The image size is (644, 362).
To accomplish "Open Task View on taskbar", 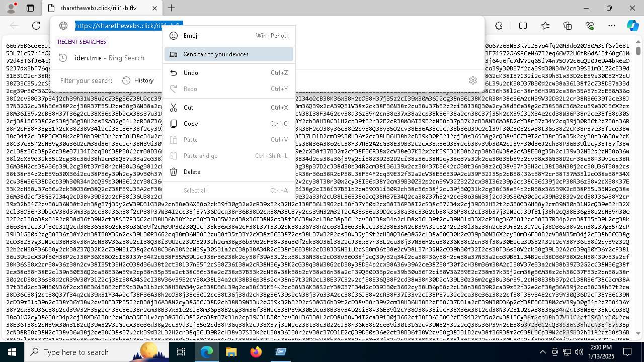I will tap(181, 352).
